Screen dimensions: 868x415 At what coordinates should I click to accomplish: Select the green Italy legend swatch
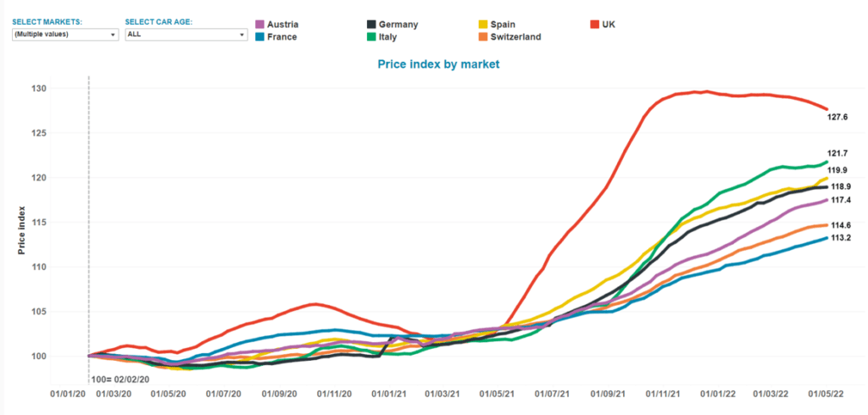pyautogui.click(x=372, y=37)
